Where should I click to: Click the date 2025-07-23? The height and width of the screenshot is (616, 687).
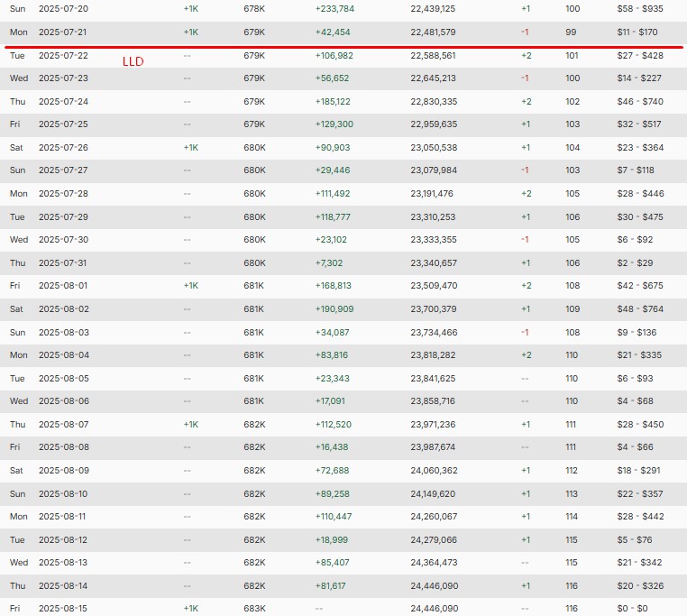(63, 78)
